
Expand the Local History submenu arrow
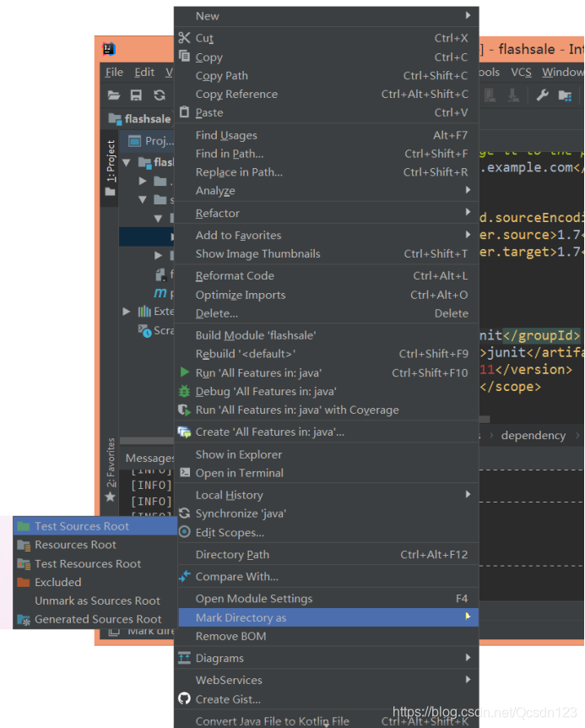(469, 494)
